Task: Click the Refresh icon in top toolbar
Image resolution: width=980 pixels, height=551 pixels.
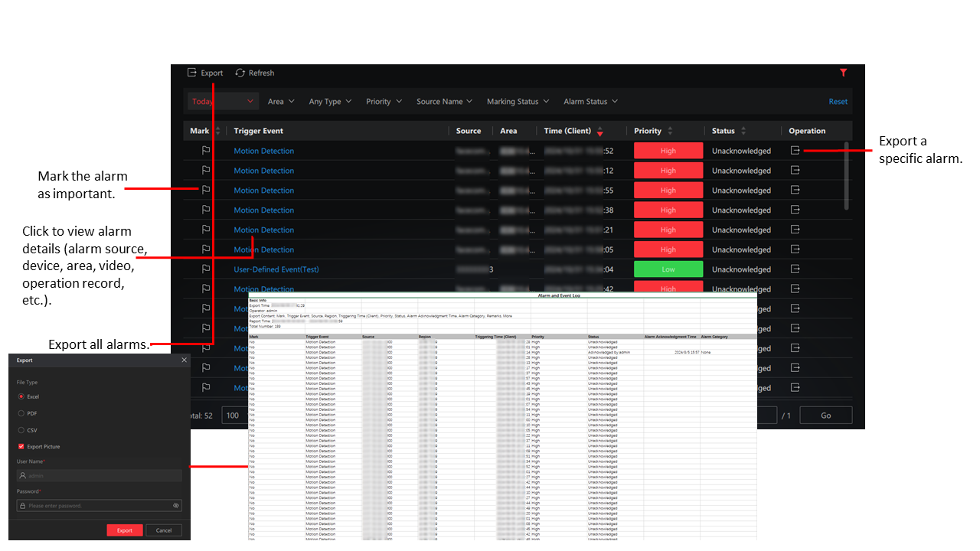Action: pos(240,73)
